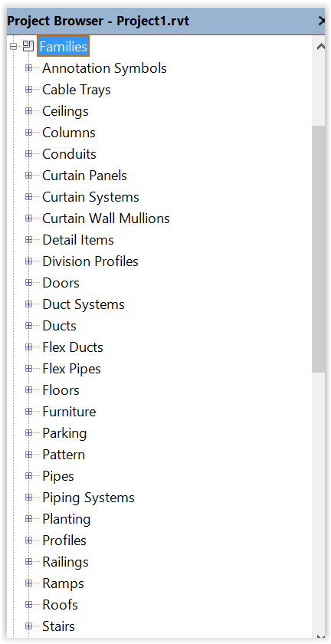Click the Families node icon

pos(28,47)
